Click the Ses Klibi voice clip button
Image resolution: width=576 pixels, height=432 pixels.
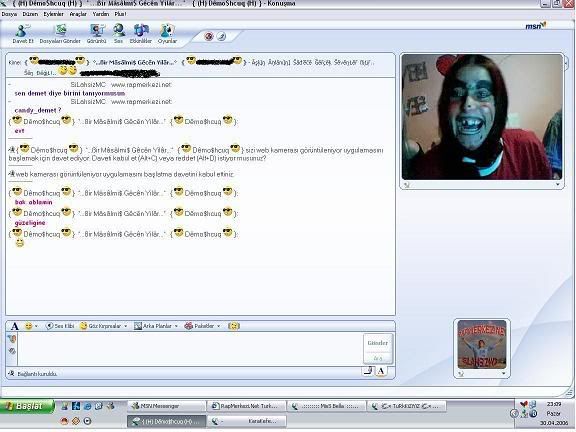tap(60, 326)
